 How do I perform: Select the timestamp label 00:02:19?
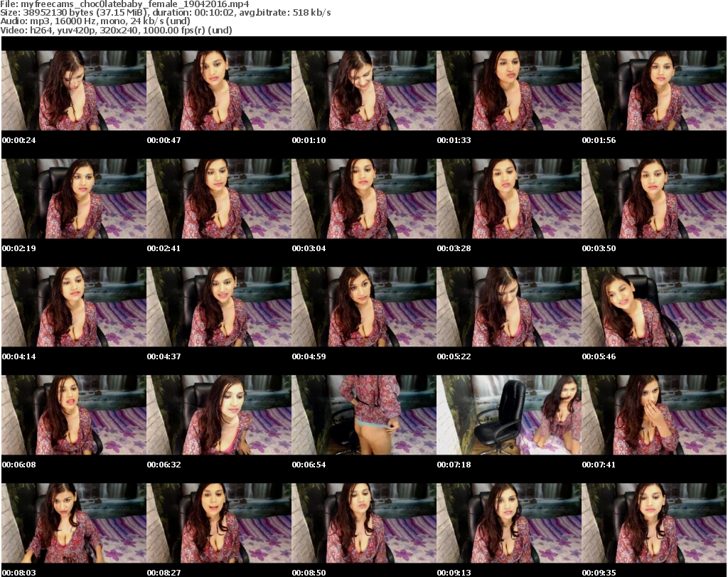(x=18, y=248)
